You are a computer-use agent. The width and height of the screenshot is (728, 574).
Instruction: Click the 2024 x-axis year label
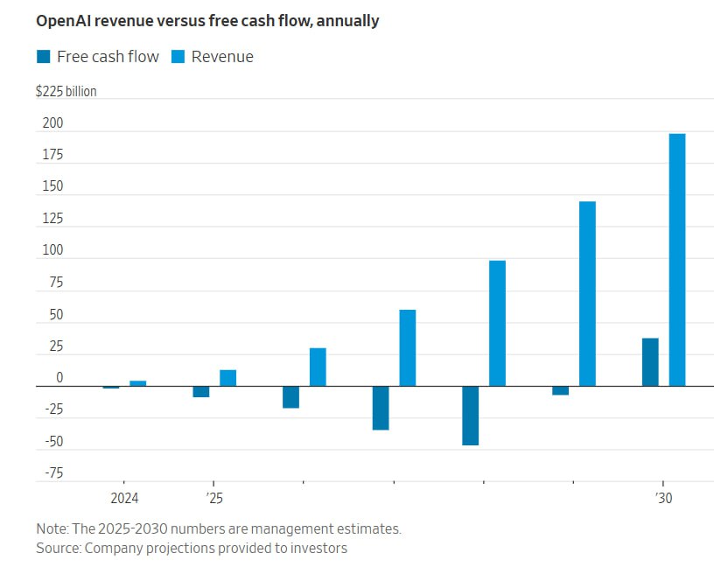tap(123, 498)
